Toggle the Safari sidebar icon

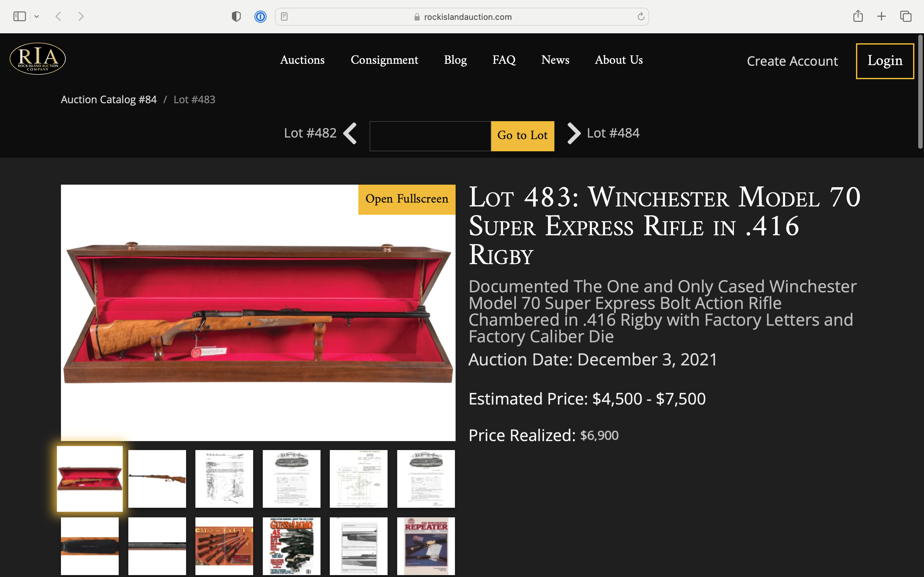[x=20, y=16]
